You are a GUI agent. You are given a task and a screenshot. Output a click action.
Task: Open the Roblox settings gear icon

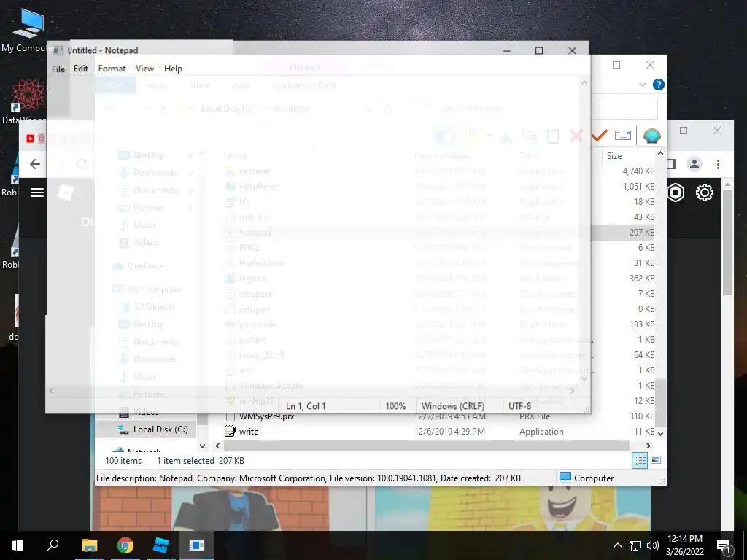[x=704, y=192]
